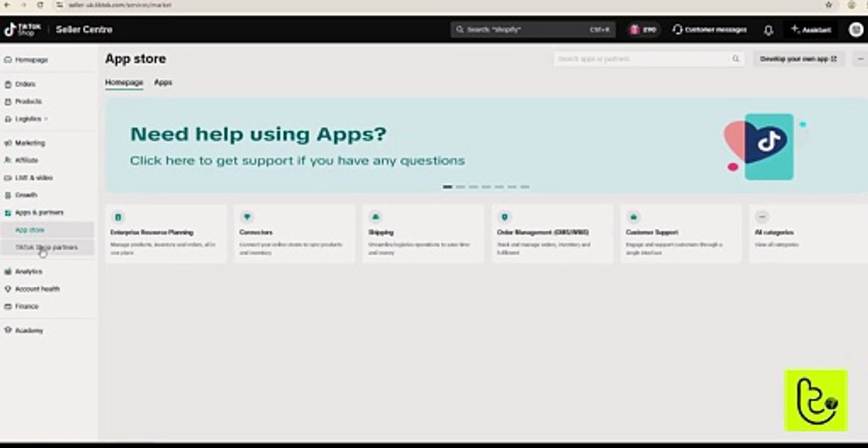Reload the page with the refresh icon
868x448 pixels.
point(40,4)
